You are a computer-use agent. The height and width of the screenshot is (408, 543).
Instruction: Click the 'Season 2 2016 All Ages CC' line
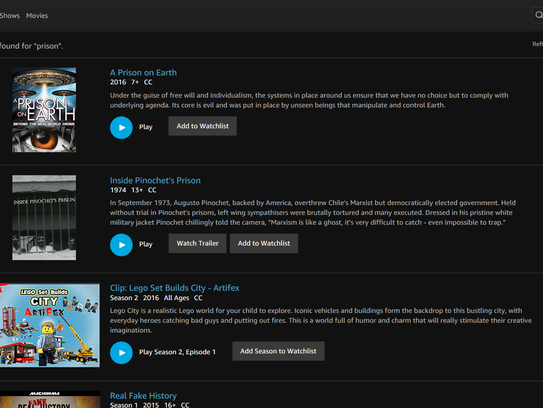pyautogui.click(x=156, y=298)
